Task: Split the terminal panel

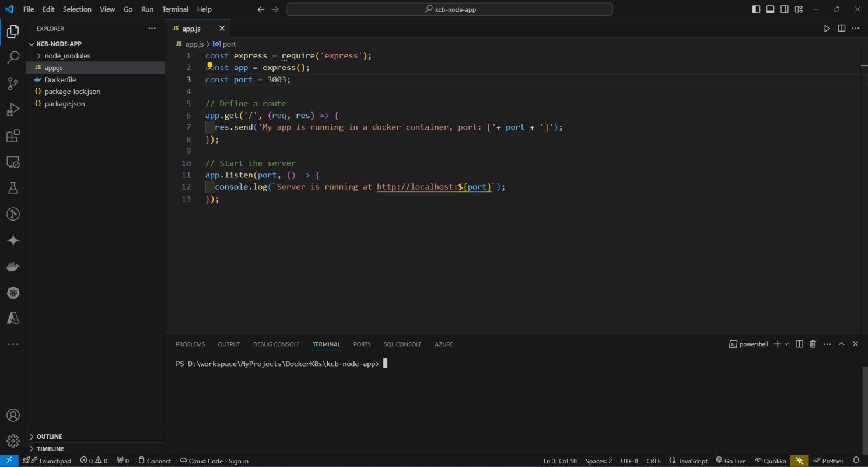Action: point(799,344)
